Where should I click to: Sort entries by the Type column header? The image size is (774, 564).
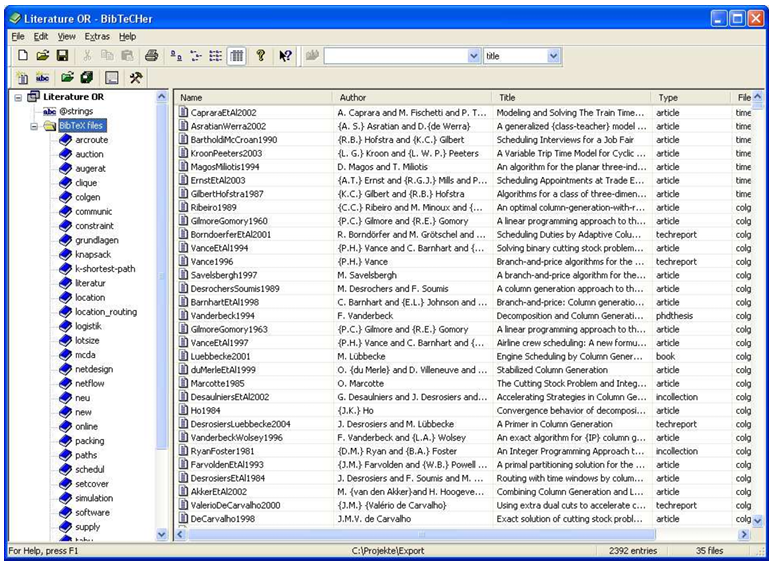(690, 98)
